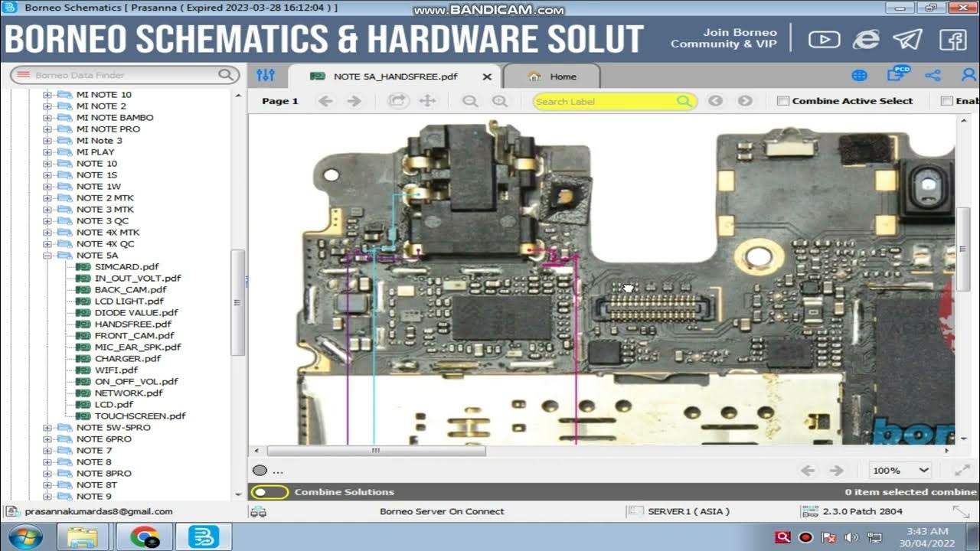Open BACK_CAM.pdf in the tree
Viewport: 980px width, 551px height.
point(130,290)
